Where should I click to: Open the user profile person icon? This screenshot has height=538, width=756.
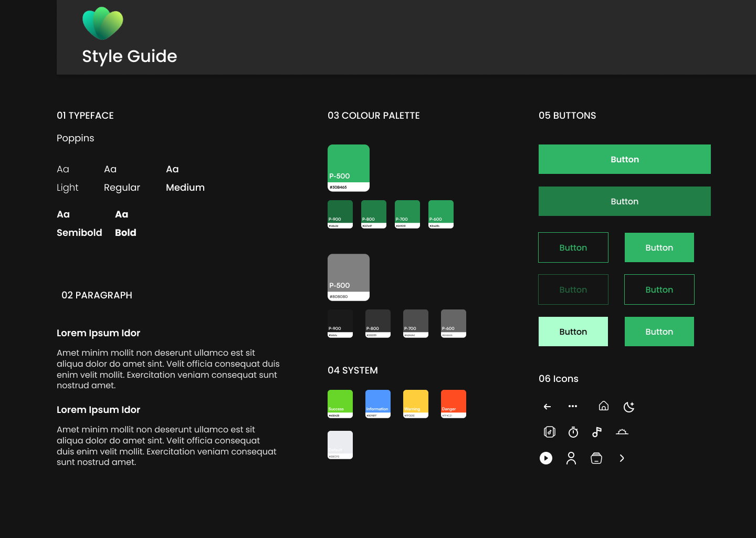tap(571, 458)
